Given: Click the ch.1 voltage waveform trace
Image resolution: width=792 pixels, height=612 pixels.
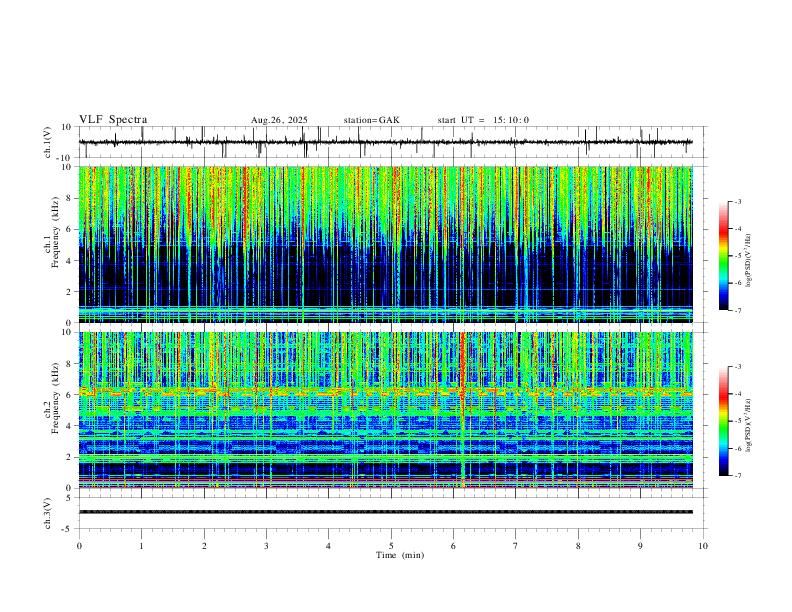Looking at the screenshot, I should point(386,142).
